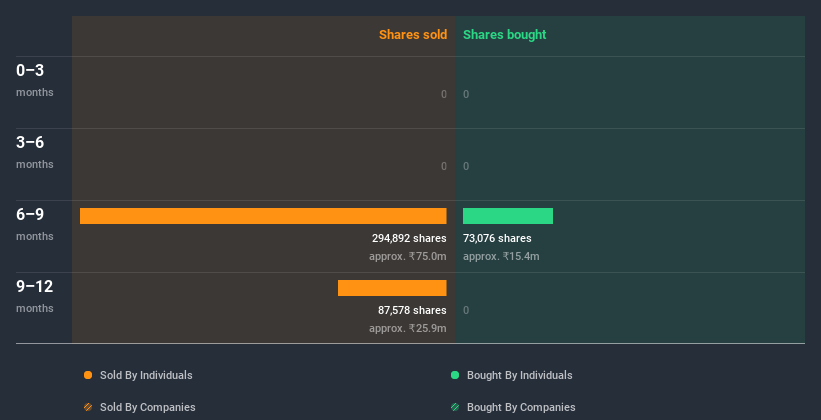The image size is (821, 420).
Task: Click the 9–12 months row label
Action: 35,296
